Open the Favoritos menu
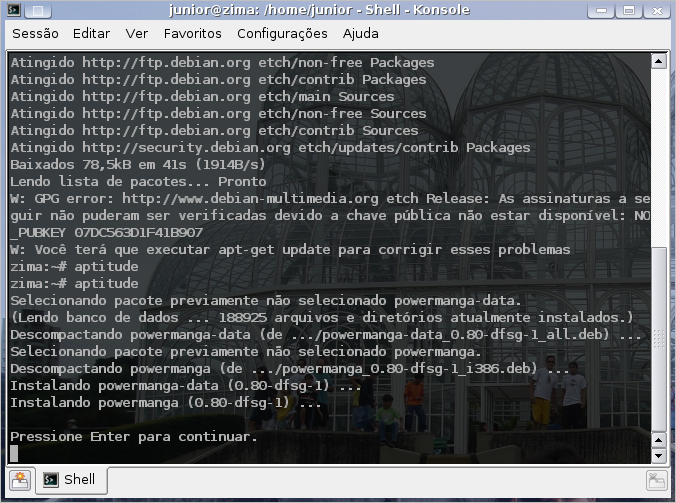Viewport: 676px width, 503px height. tap(192, 34)
